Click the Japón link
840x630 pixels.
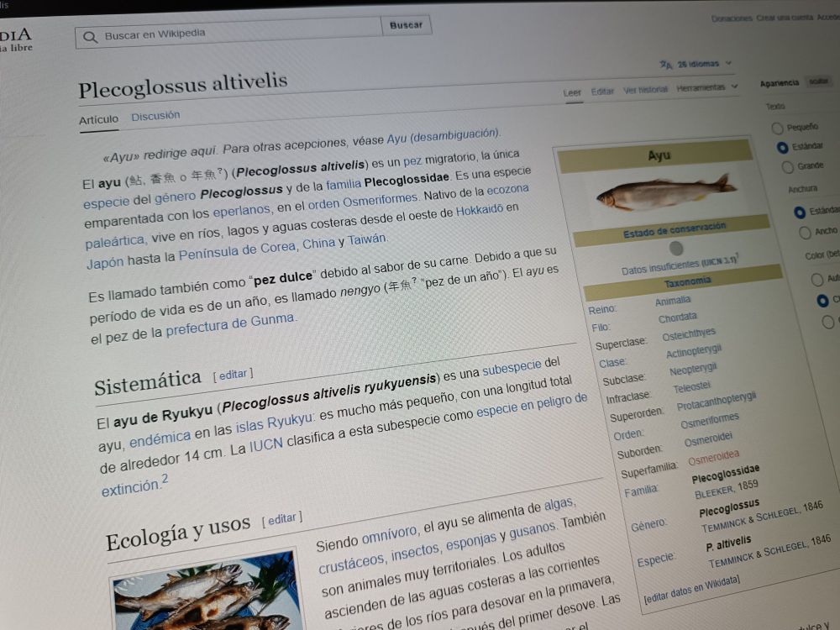[105, 264]
